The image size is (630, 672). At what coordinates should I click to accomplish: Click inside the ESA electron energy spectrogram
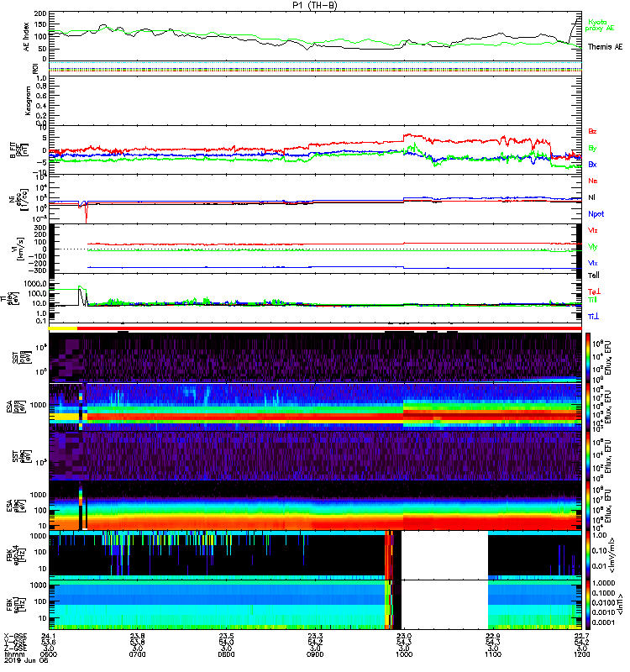315,506
